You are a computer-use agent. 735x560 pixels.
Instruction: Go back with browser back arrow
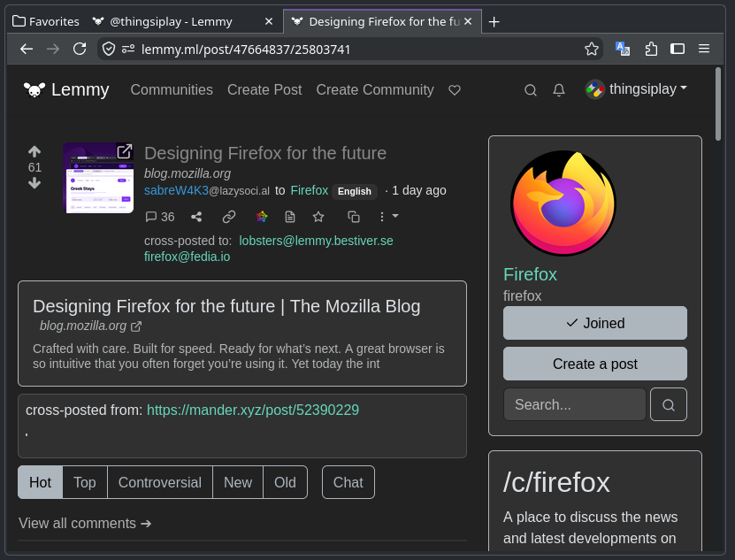click(27, 49)
